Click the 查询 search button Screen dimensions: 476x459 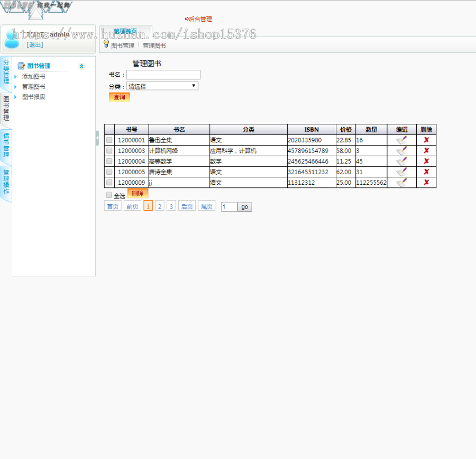tap(119, 97)
